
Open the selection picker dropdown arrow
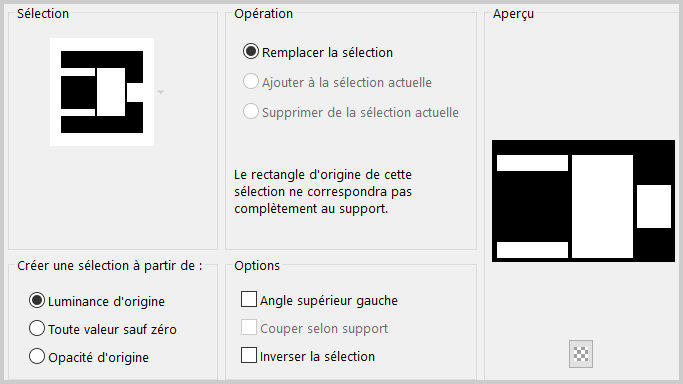point(161,92)
